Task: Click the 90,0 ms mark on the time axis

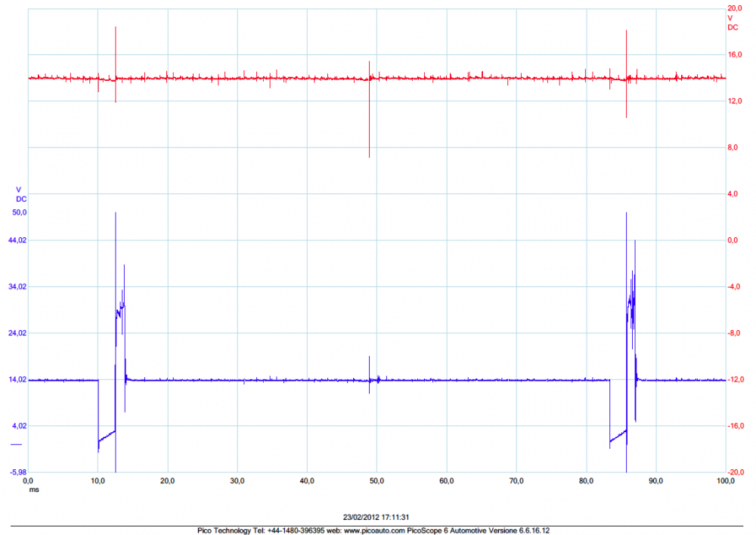Action: 655,480
